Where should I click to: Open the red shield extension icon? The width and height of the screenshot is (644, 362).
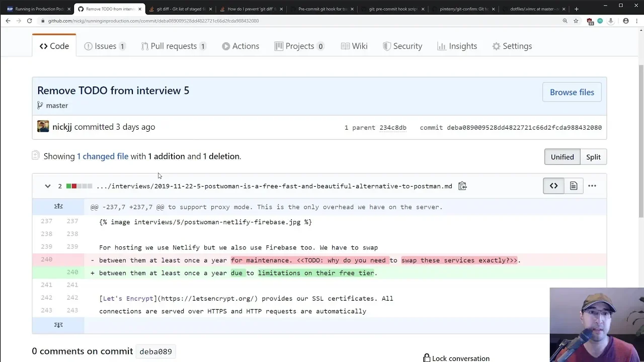[x=590, y=21]
